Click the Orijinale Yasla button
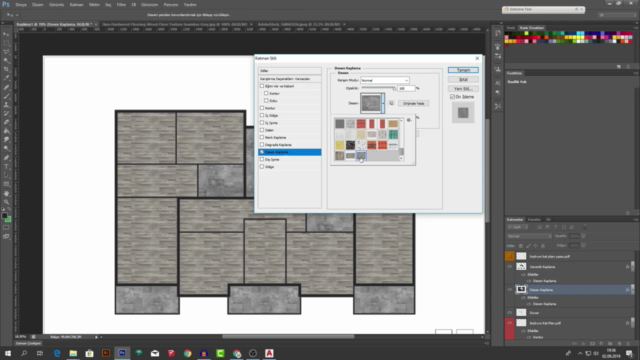The height and width of the screenshot is (360, 640). pos(413,103)
